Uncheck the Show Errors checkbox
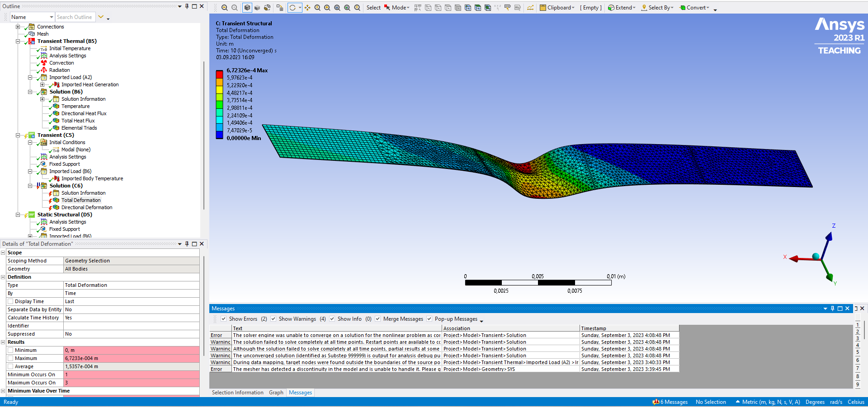The width and height of the screenshot is (868, 407). (223, 319)
